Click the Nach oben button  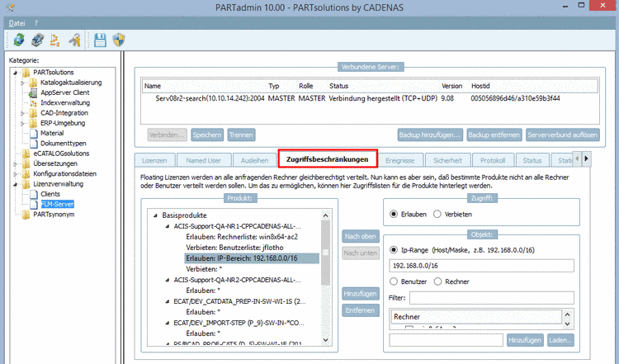click(361, 237)
